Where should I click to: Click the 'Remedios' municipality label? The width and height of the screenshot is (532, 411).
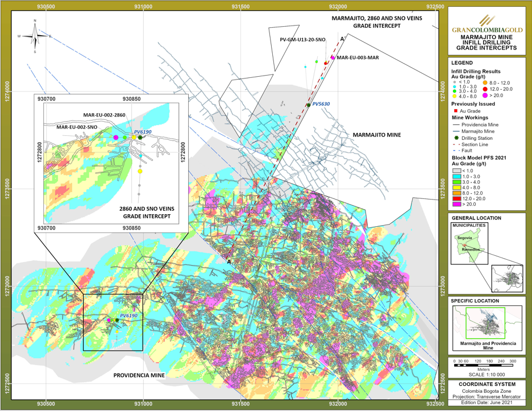pos(471,250)
